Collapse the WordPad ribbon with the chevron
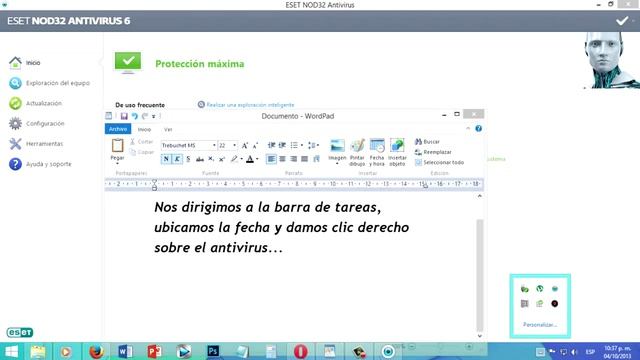Screen dimensions: 640x360 pyautogui.click(x=468, y=129)
